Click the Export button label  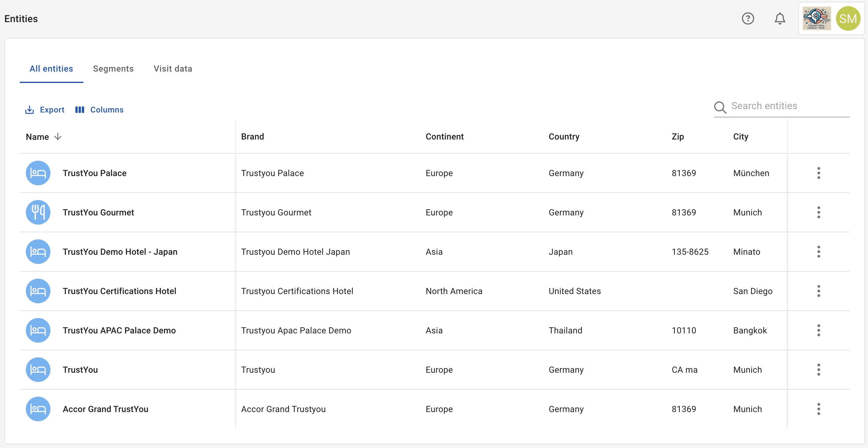(52, 110)
